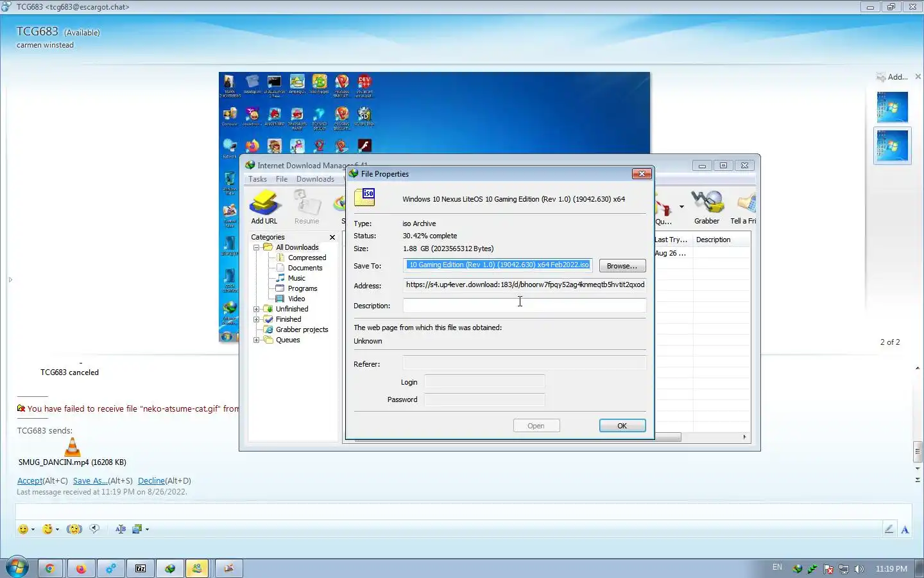Close the Categories panel
This screenshot has width=924, height=578.
[332, 237]
